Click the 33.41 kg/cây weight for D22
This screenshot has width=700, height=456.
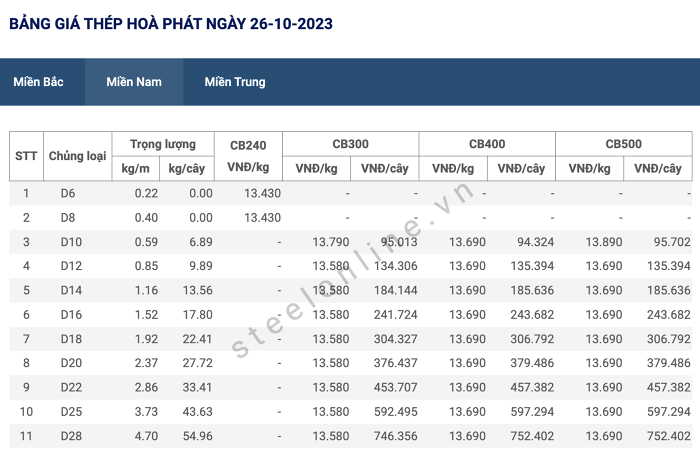tap(198, 387)
